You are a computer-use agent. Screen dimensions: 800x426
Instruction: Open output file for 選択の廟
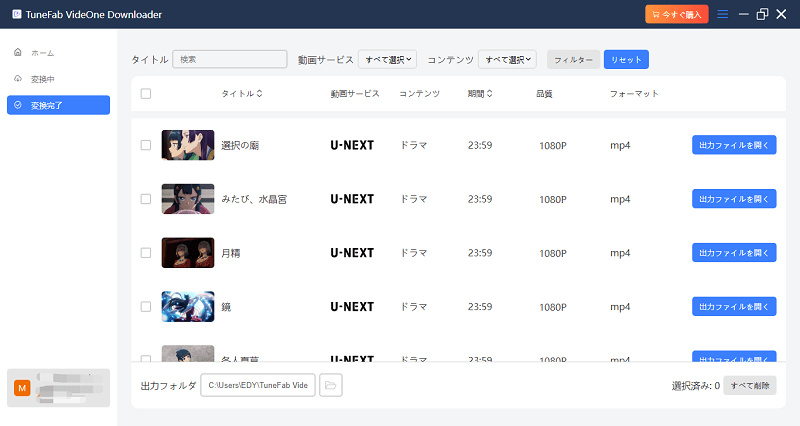coord(734,145)
